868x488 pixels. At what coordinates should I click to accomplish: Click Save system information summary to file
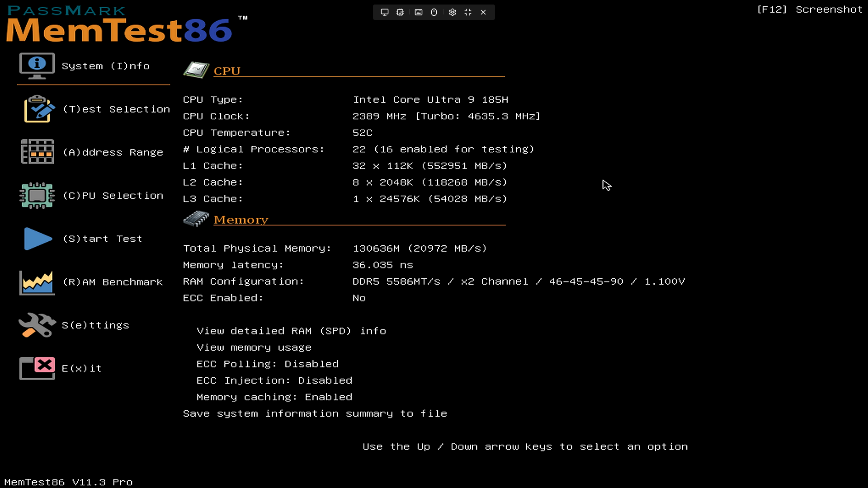pos(315,414)
